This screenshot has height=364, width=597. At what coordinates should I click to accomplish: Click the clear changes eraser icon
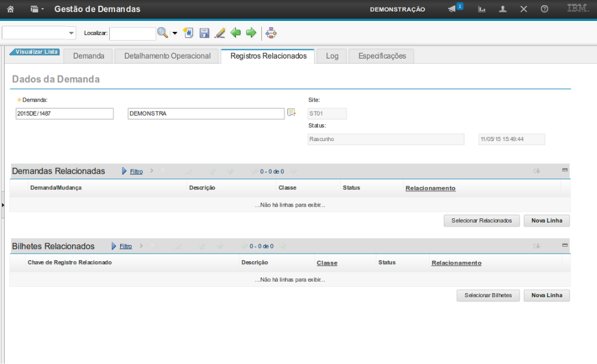point(220,33)
